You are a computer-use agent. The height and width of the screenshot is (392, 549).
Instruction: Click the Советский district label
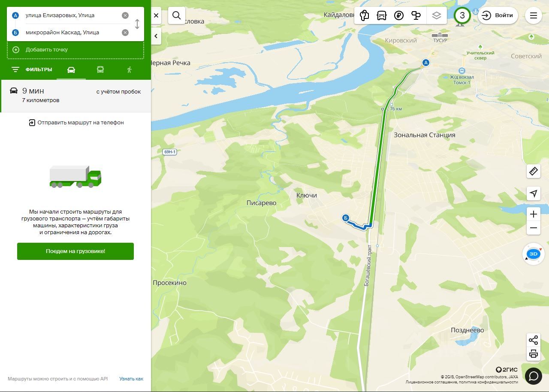[x=526, y=56]
